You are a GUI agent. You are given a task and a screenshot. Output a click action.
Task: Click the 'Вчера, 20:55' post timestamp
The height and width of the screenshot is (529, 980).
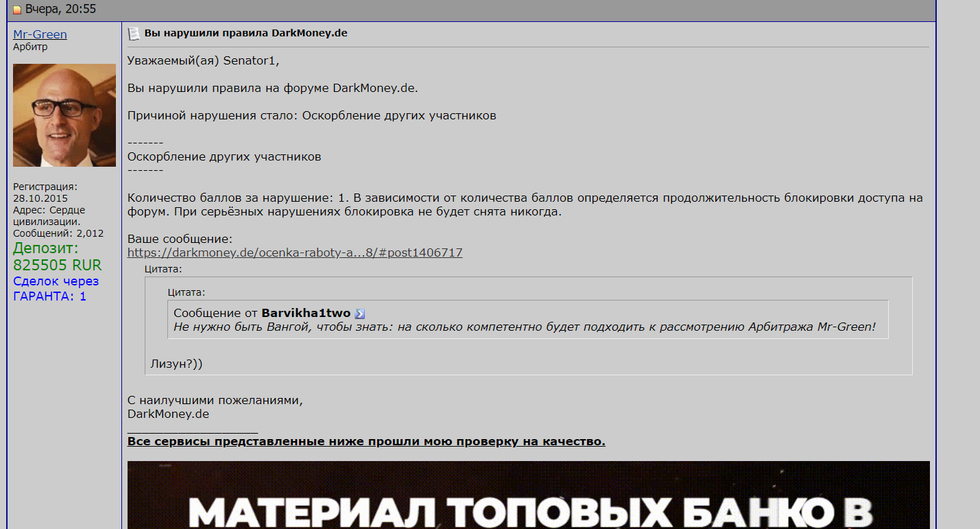pos(60,10)
